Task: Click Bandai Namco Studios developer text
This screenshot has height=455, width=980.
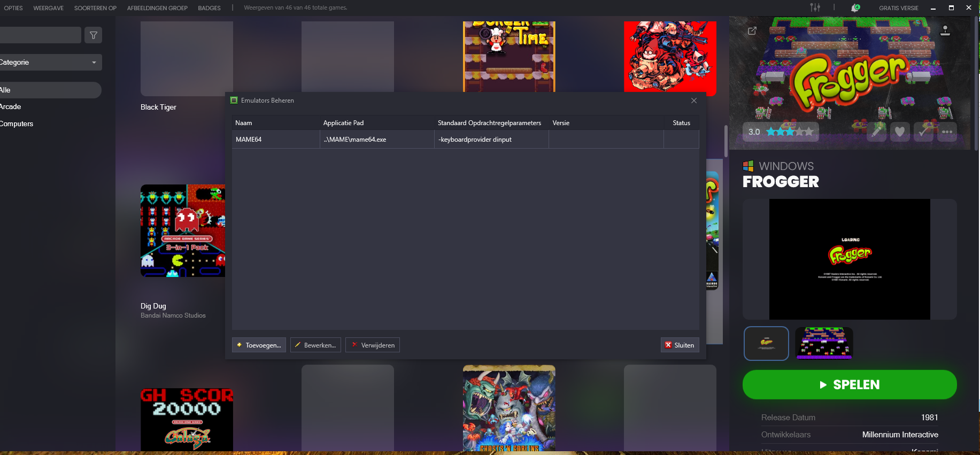Action: pyautogui.click(x=173, y=315)
